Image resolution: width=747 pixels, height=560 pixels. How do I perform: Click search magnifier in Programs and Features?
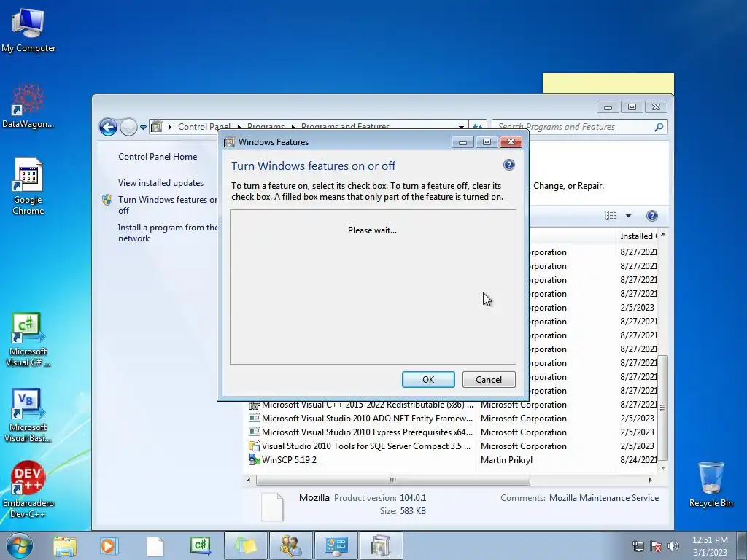659,127
